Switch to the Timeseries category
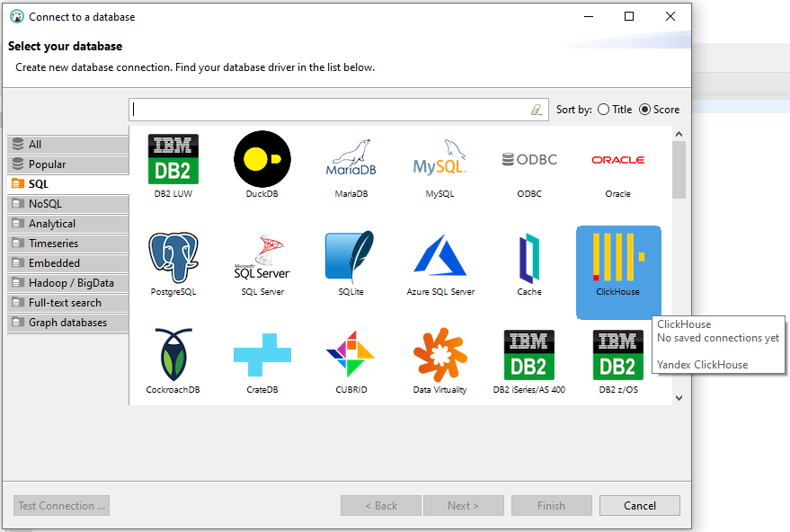Screen dimensions: 790x532 [68, 244]
